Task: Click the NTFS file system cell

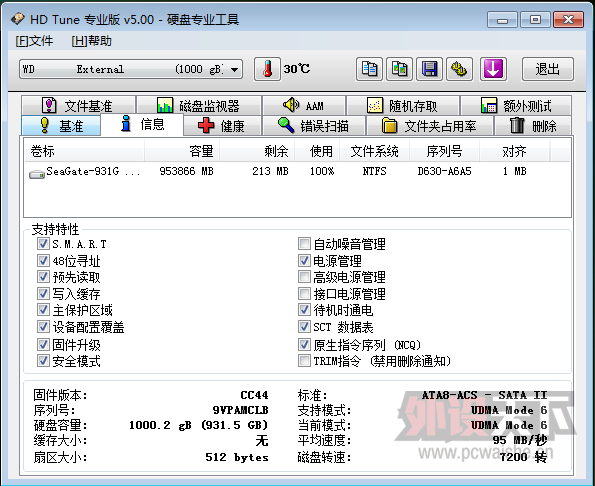Action: click(374, 171)
